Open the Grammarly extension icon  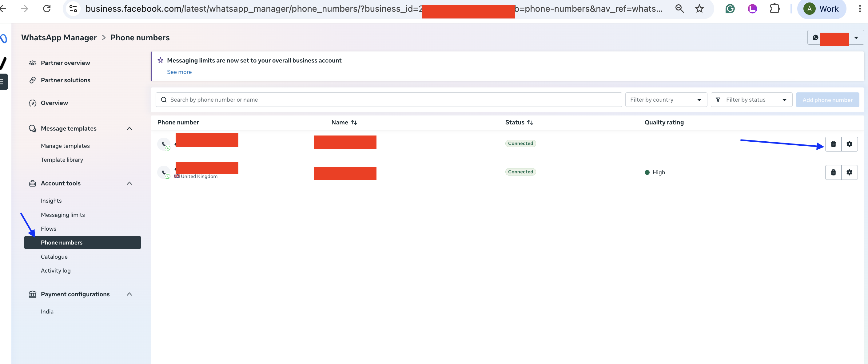[730, 9]
